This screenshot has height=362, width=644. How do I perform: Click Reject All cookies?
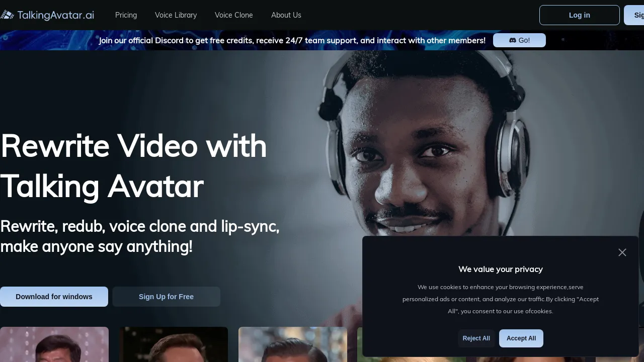click(475, 338)
